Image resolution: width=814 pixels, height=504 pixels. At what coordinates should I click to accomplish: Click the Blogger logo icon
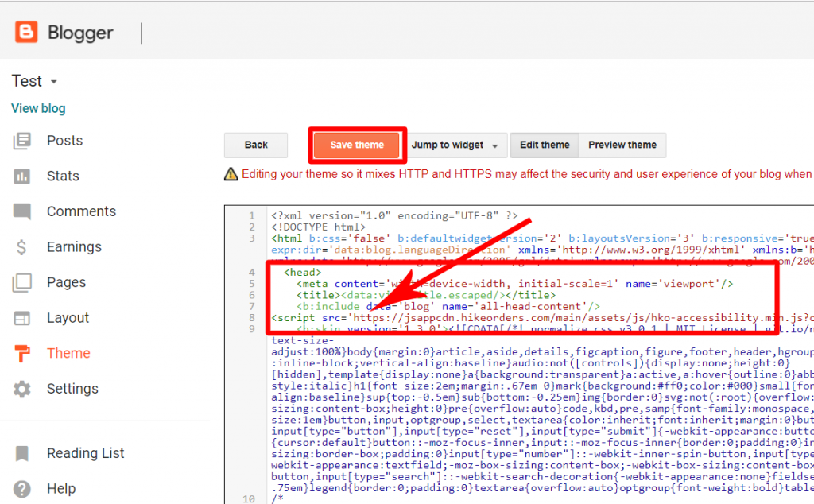[26, 32]
